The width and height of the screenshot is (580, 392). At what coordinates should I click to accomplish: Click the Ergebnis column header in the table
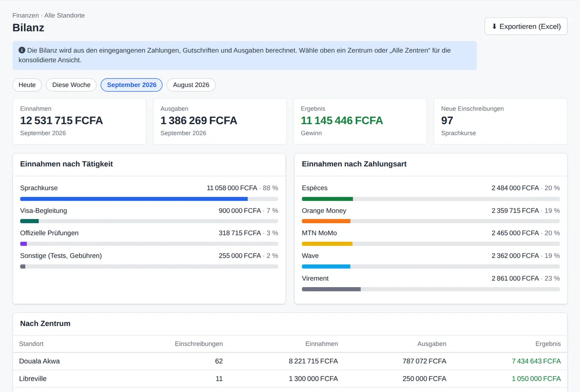(x=548, y=344)
